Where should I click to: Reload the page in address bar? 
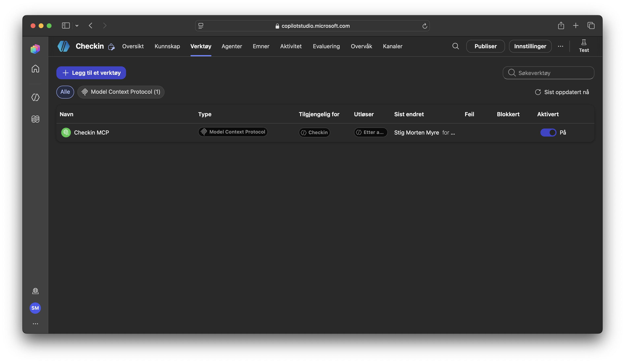tap(425, 26)
